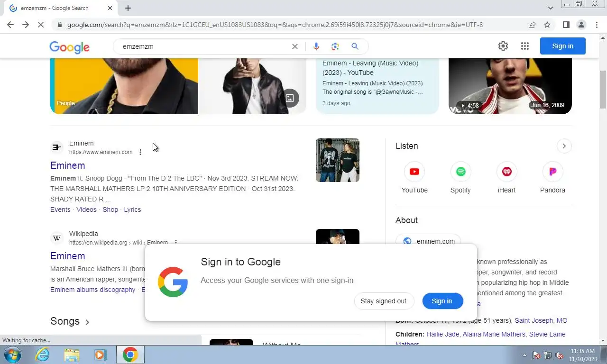Open Google search settings gear
The height and width of the screenshot is (364, 607).
point(503,46)
